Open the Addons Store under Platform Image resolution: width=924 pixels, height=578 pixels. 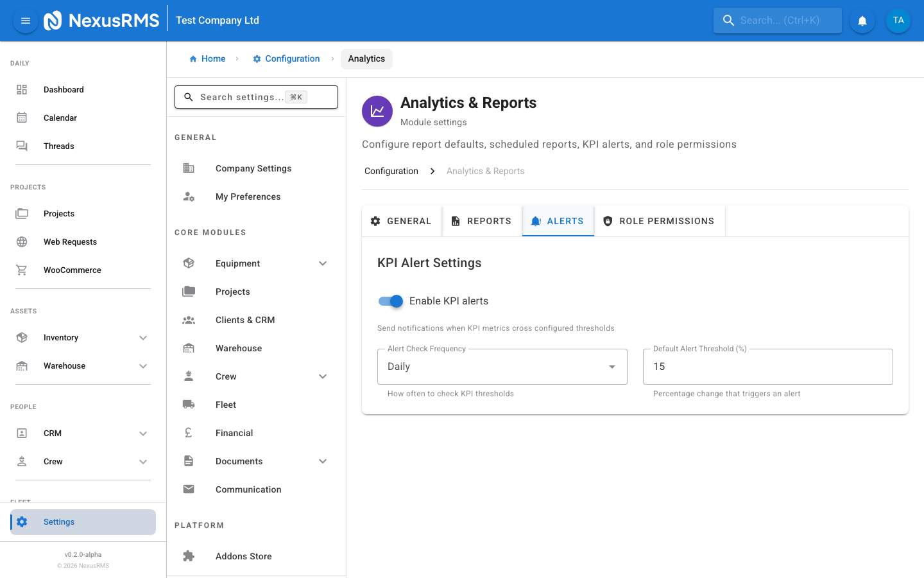(x=243, y=556)
